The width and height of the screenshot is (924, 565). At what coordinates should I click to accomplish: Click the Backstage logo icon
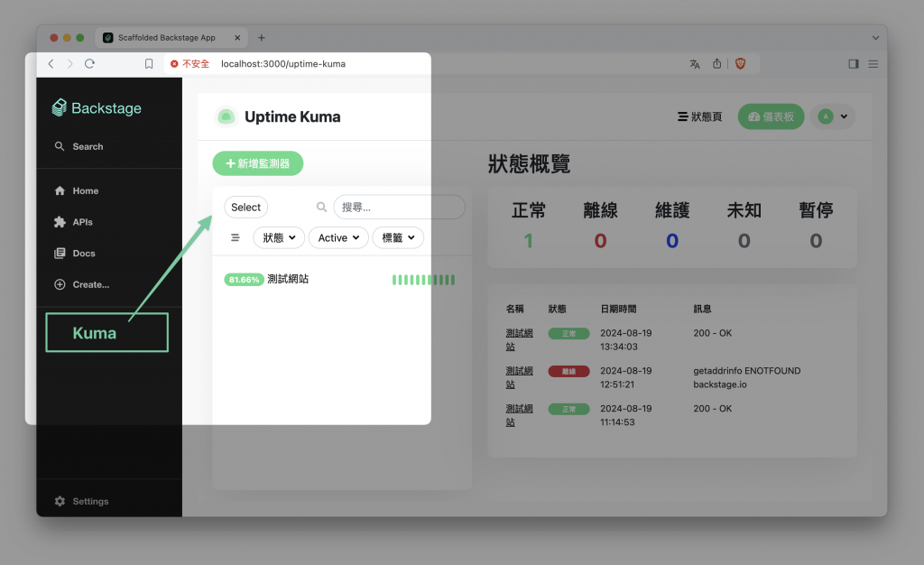coord(59,107)
